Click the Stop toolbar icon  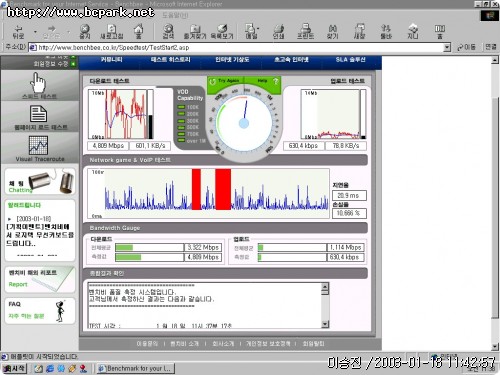pos(85,31)
